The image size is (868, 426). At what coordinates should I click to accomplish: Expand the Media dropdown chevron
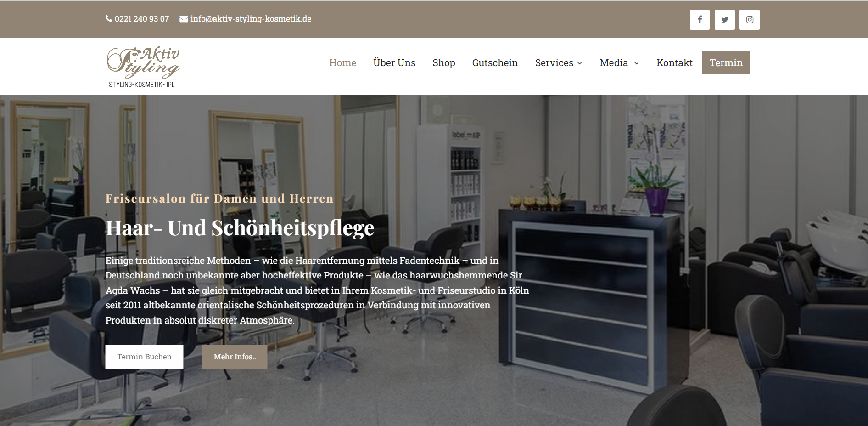tap(637, 63)
